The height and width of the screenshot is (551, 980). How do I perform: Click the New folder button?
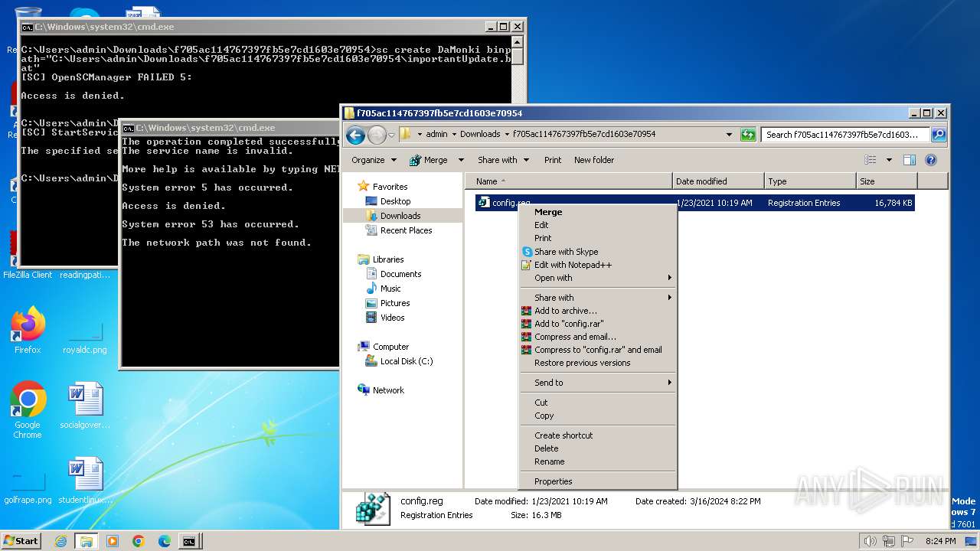594,160
